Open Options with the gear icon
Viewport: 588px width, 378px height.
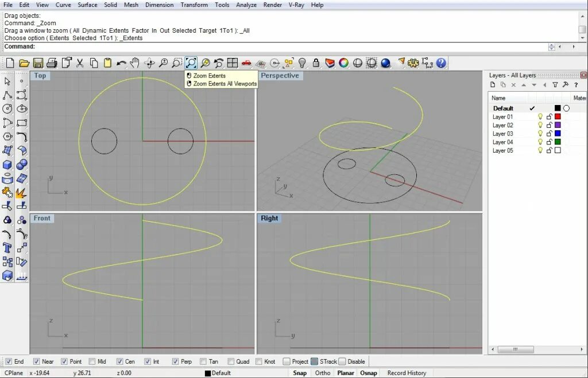coord(413,63)
